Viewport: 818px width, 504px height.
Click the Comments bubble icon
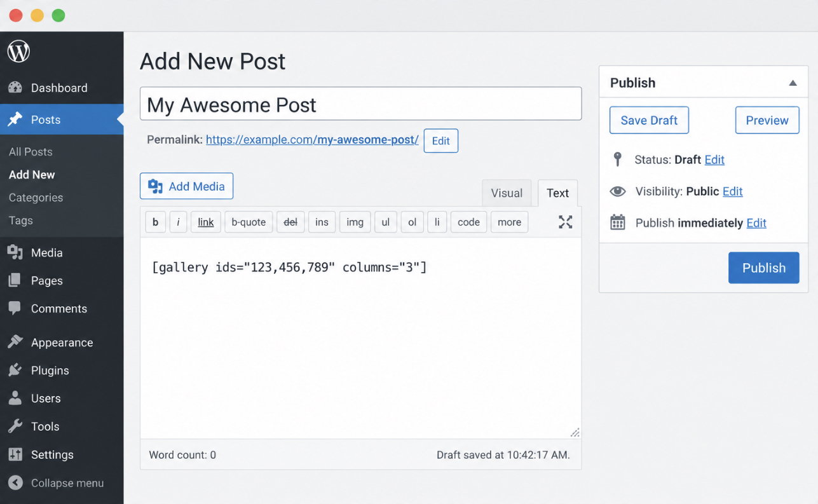15,308
